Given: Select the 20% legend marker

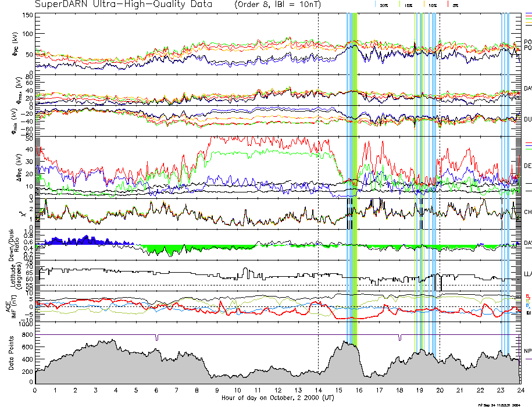Looking at the screenshot, I should [384, 5].
